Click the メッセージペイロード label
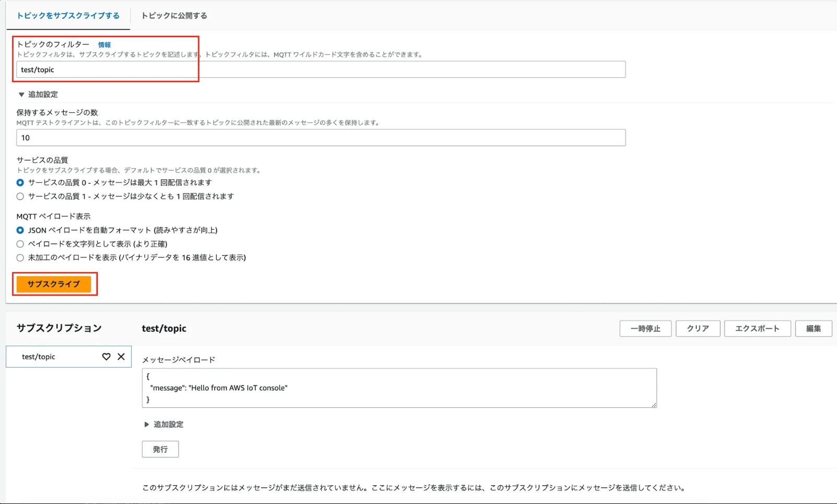The height and width of the screenshot is (504, 837). [179, 360]
